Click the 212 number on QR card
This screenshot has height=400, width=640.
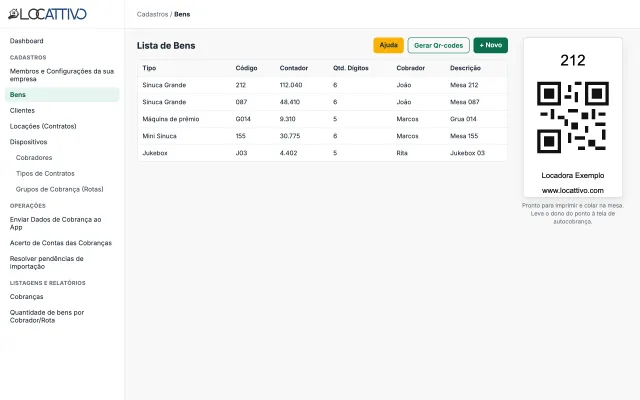[x=573, y=60]
